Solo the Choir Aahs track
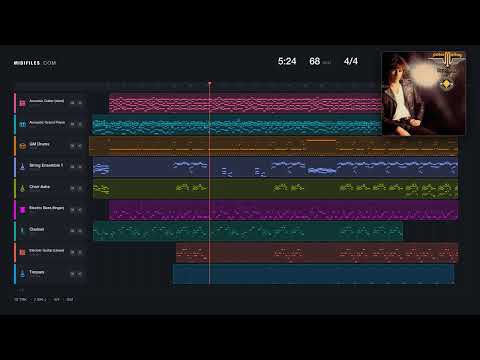 tap(80, 188)
